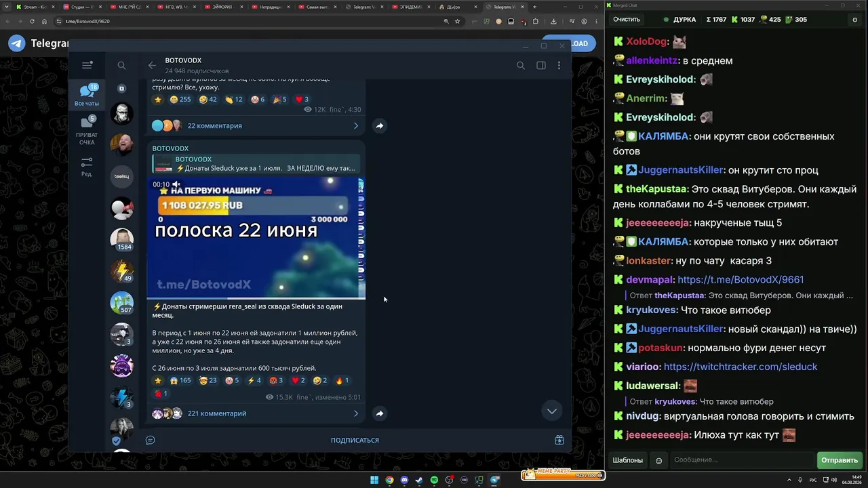Screen dimensions: 868x488
Task: Select the 'Все чаты' folder
Action: point(87,95)
